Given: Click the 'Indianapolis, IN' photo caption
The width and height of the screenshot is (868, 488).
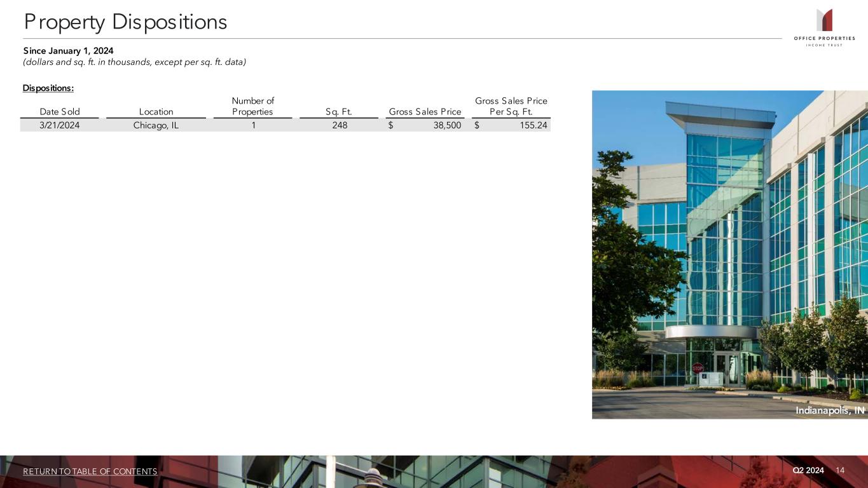Looking at the screenshot, I should [830, 410].
